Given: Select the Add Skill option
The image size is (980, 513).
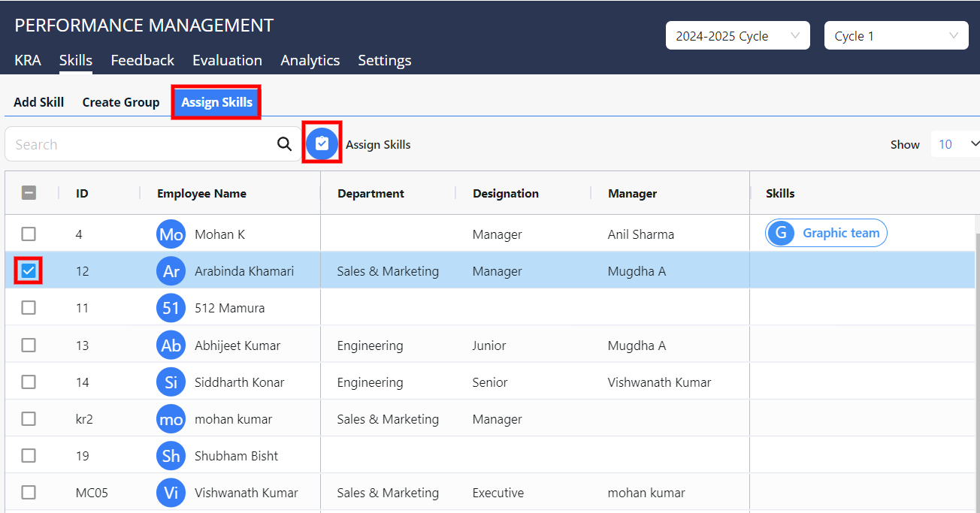Looking at the screenshot, I should tap(38, 101).
